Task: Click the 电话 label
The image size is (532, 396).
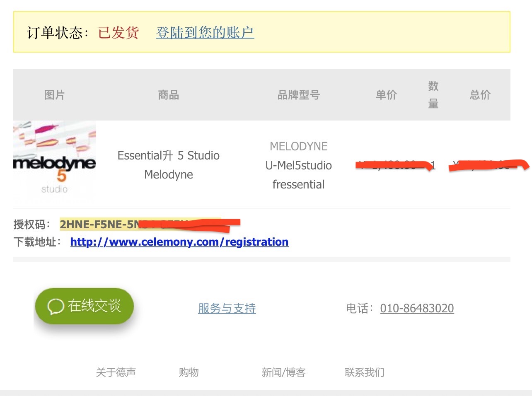Action: pyautogui.click(x=360, y=308)
